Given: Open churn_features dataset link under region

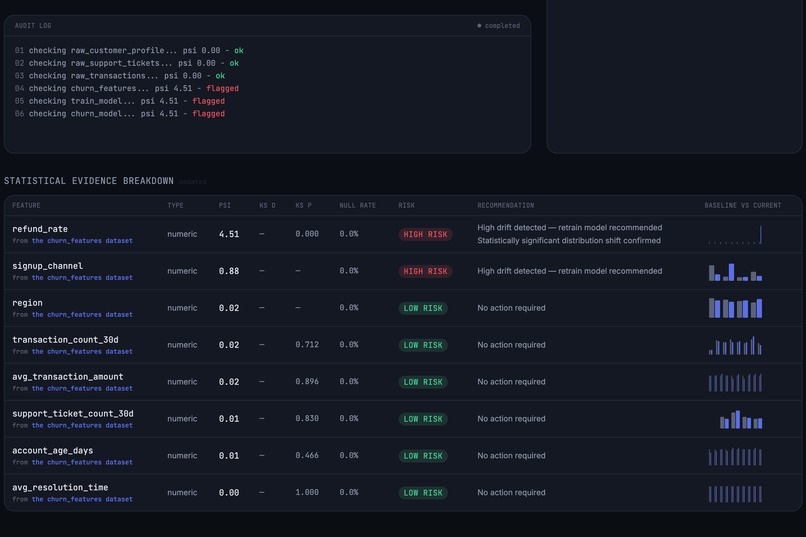Looking at the screenshot, I should (x=82, y=314).
